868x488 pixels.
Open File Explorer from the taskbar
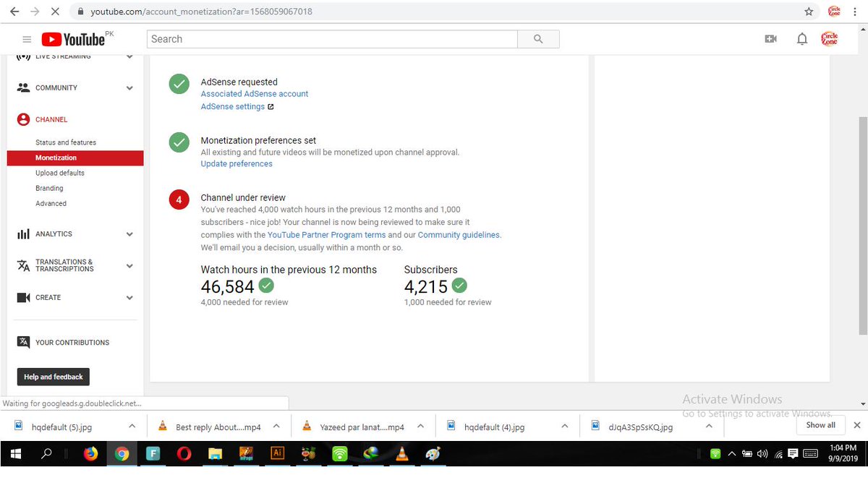pyautogui.click(x=215, y=454)
